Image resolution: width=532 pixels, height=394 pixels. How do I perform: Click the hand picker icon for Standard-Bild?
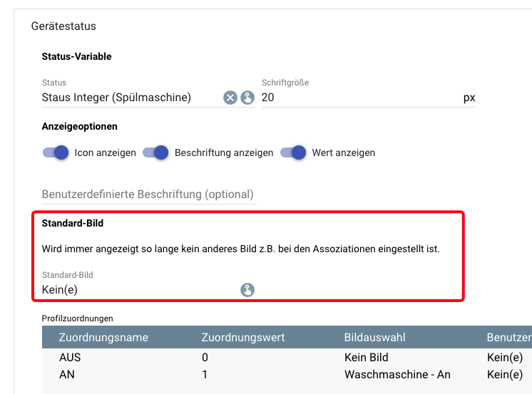point(247,289)
